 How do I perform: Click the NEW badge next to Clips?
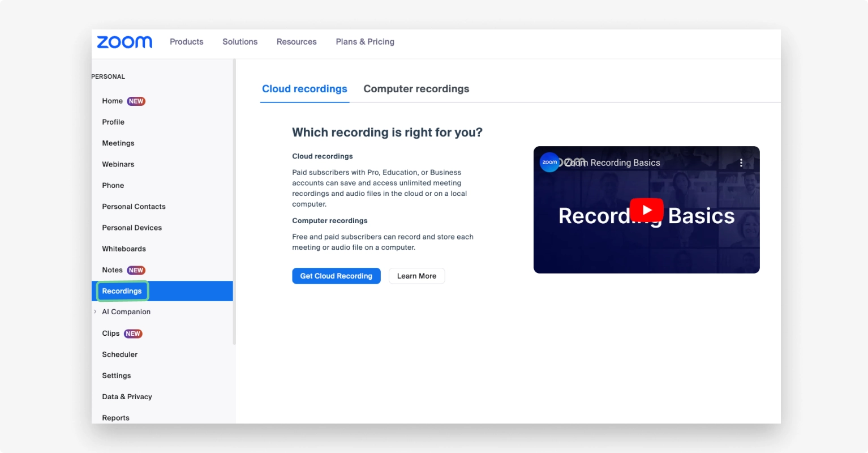(x=133, y=334)
